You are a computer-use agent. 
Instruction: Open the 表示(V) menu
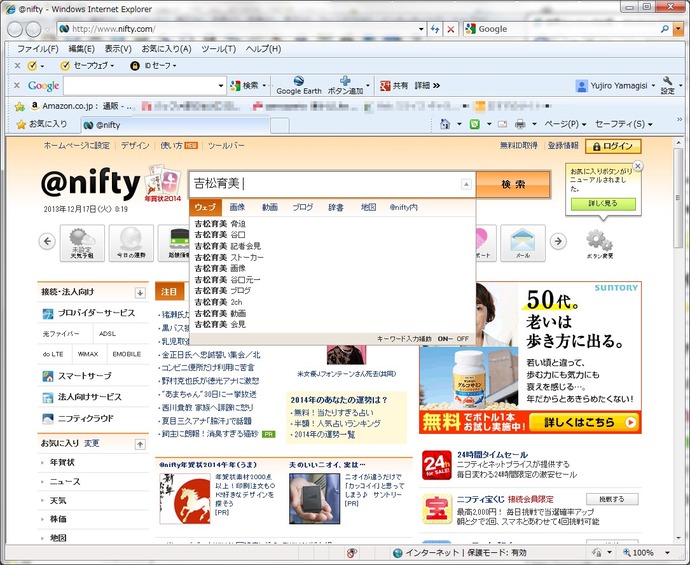(x=118, y=49)
